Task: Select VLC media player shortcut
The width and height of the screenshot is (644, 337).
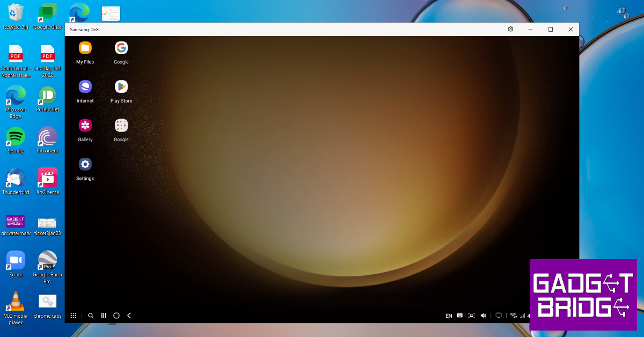Action: [16, 309]
